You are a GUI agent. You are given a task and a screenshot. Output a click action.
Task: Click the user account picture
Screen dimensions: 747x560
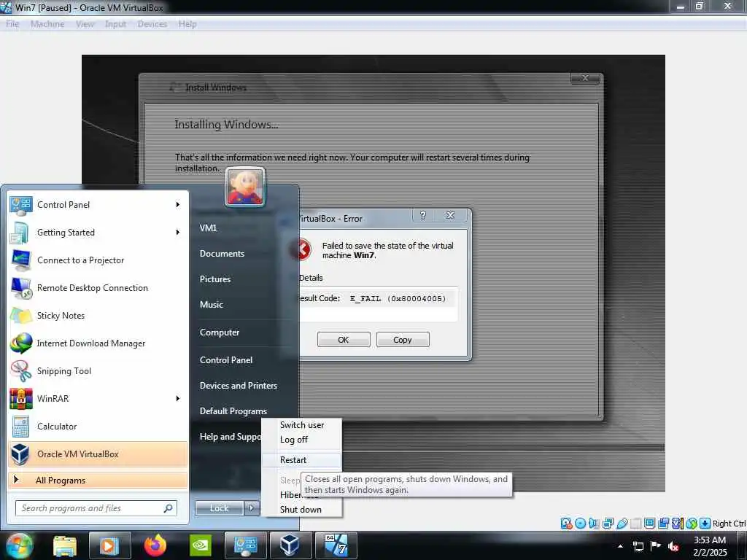245,187
